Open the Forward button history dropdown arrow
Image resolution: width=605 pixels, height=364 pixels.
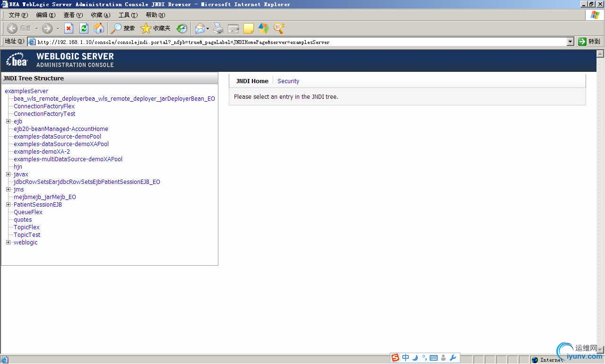tap(58, 28)
